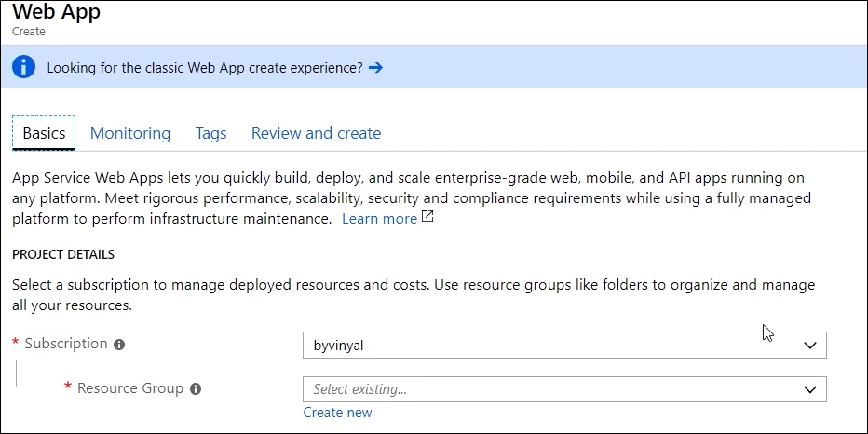Open the Learn more link

[x=379, y=218]
